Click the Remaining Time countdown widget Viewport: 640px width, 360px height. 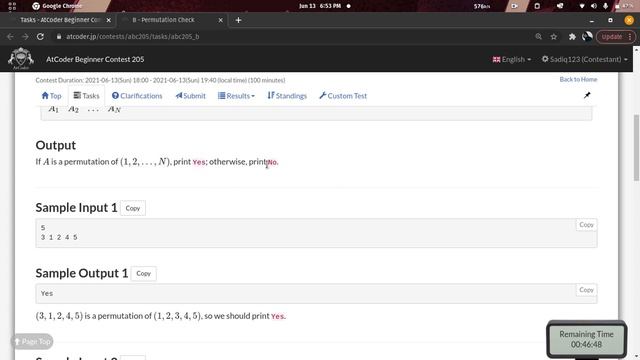coord(587,339)
